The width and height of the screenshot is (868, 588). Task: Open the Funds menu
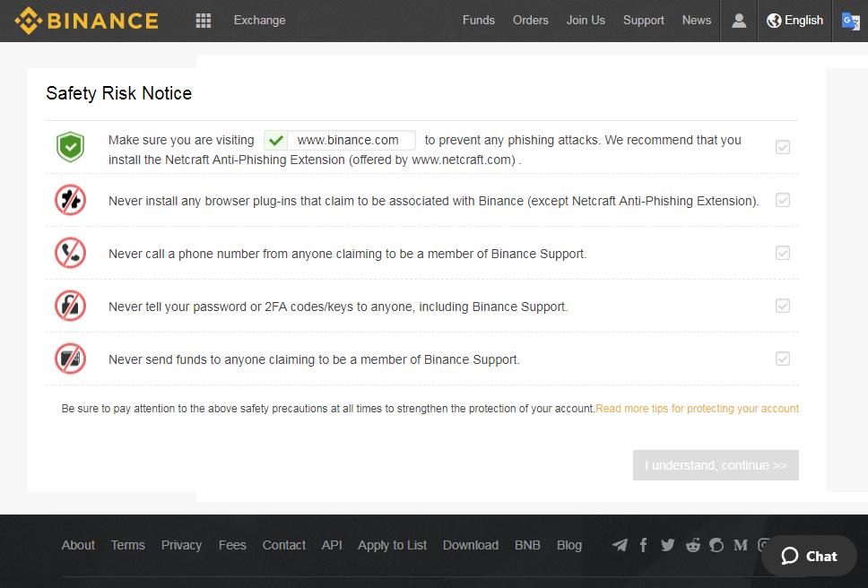coord(479,21)
